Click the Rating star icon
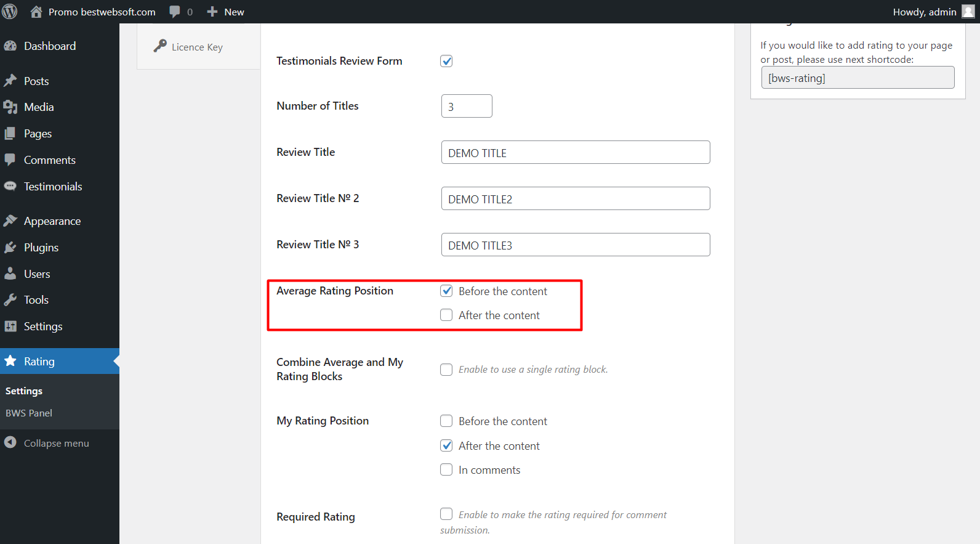 click(10, 362)
